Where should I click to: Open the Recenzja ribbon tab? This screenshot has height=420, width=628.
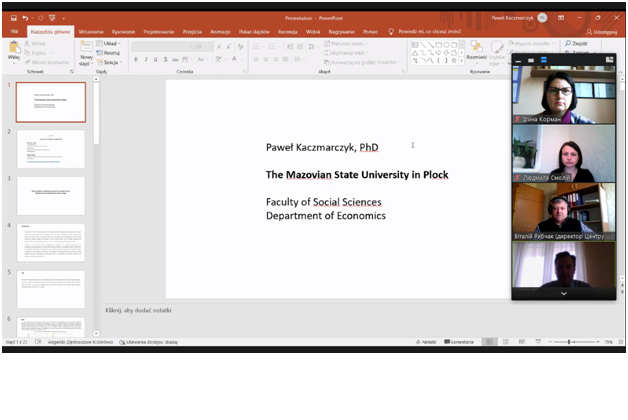pos(288,32)
